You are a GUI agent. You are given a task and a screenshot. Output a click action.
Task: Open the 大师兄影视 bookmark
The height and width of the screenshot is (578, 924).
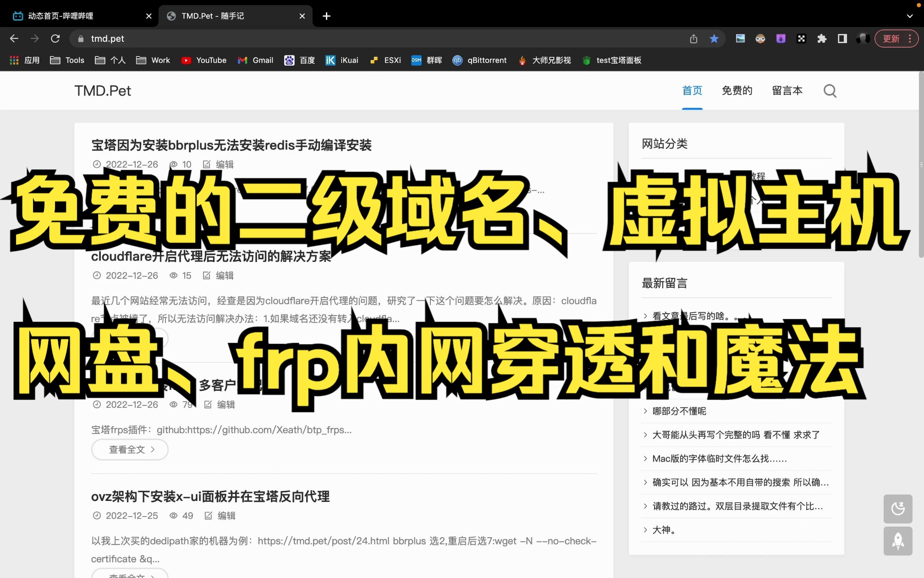[x=544, y=60]
